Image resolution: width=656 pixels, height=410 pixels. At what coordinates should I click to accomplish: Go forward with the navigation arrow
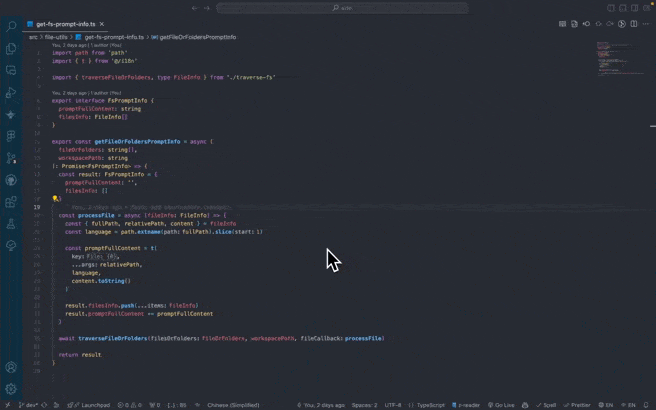click(207, 8)
